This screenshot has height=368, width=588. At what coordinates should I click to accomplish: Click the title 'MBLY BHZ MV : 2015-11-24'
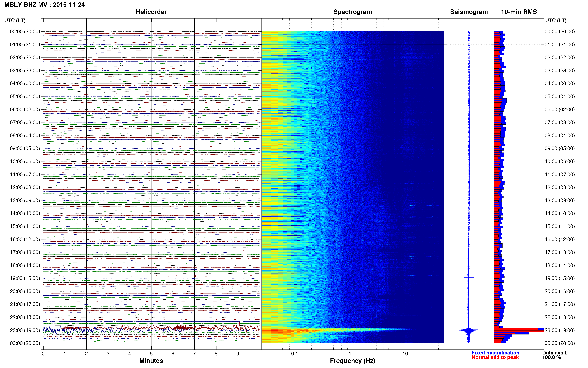[45, 5]
